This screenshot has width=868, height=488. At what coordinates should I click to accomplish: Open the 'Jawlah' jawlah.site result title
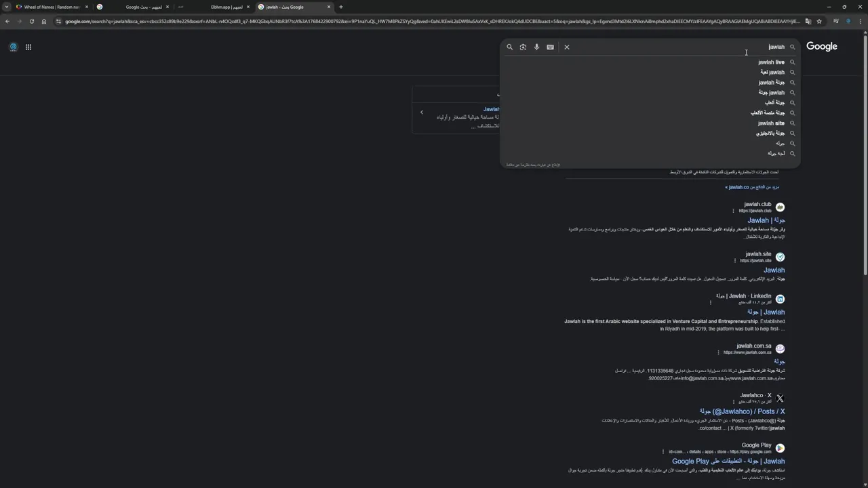tap(774, 270)
